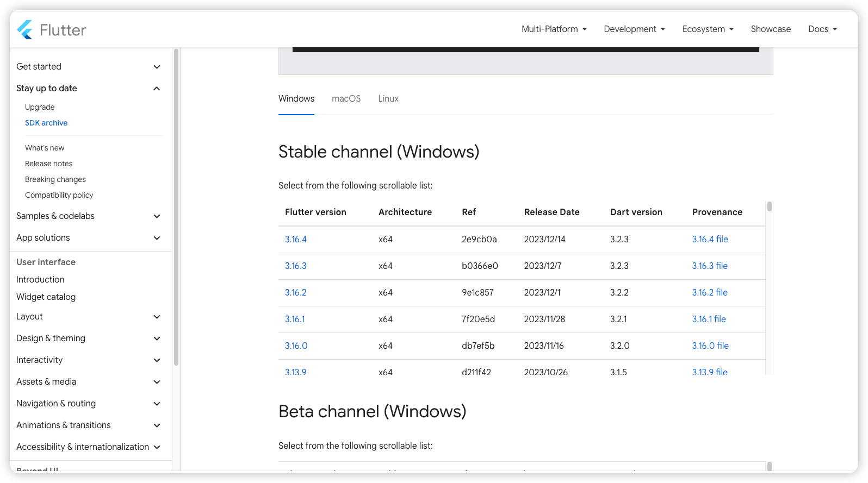
Task: Open the Ecosystem dropdown menu
Action: pyautogui.click(x=708, y=29)
